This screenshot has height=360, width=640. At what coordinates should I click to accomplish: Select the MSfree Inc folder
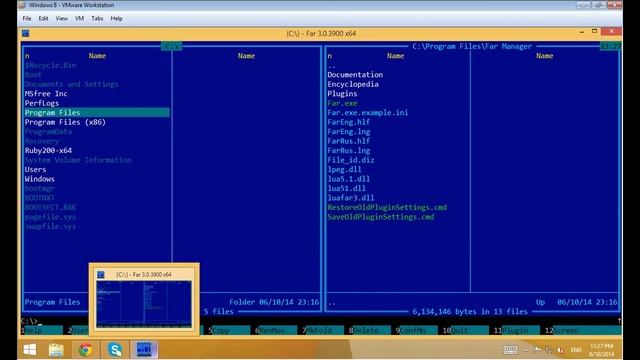coord(46,93)
